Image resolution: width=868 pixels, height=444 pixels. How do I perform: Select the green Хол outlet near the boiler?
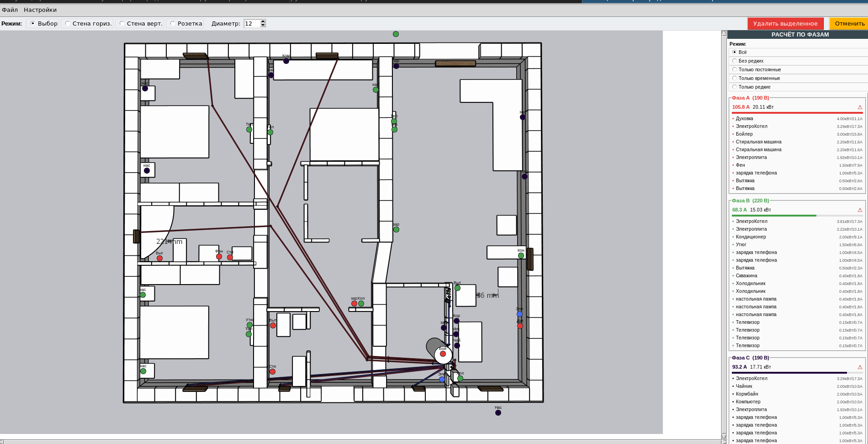tap(460, 378)
